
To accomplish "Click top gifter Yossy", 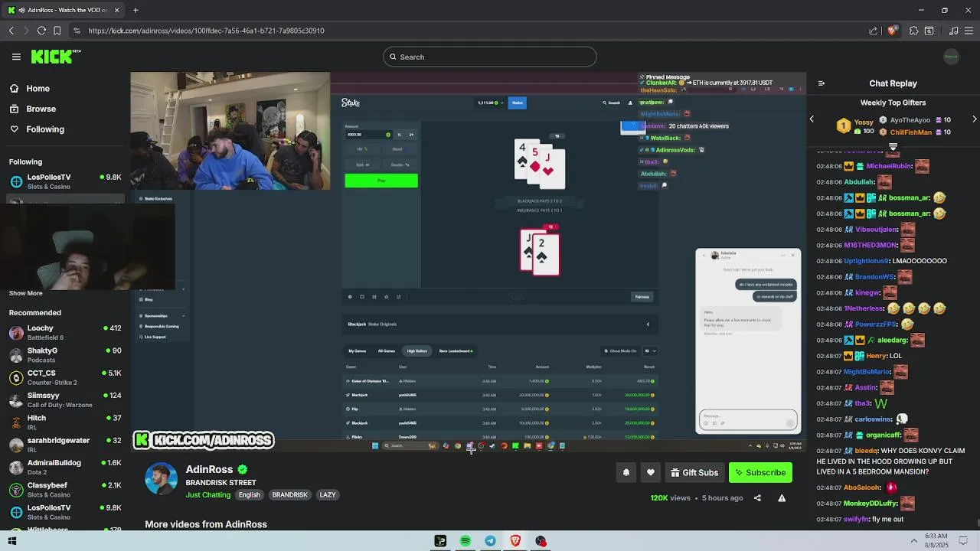I will (x=864, y=122).
